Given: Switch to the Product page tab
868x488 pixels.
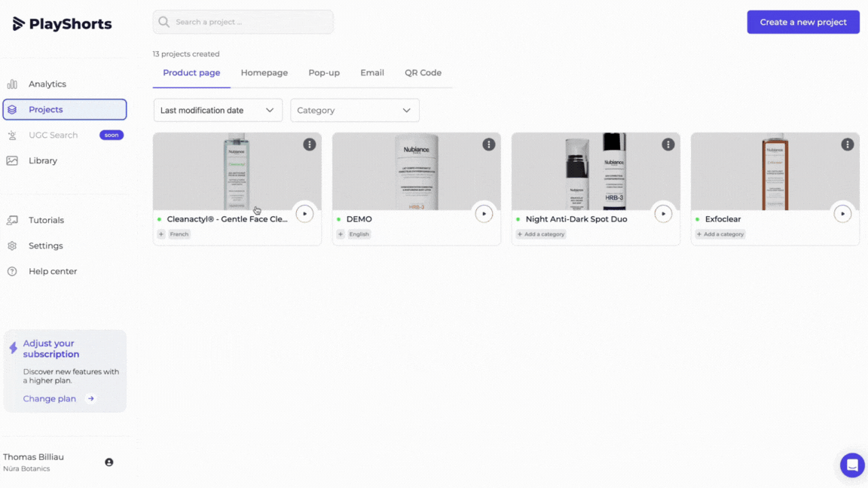Looking at the screenshot, I should pyautogui.click(x=191, y=73).
